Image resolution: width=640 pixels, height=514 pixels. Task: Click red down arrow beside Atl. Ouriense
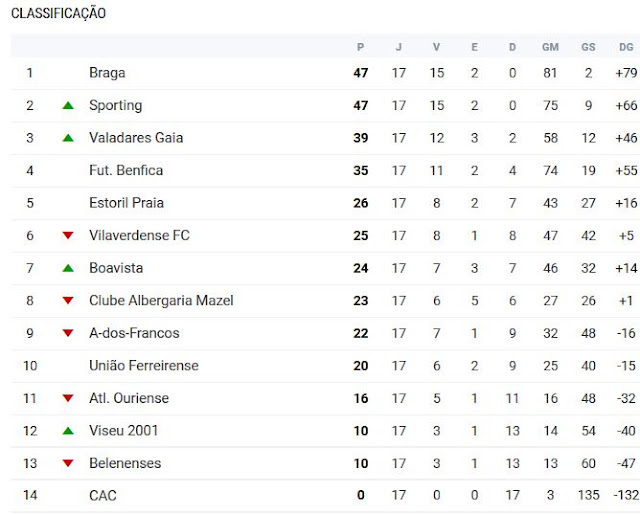[68, 399]
